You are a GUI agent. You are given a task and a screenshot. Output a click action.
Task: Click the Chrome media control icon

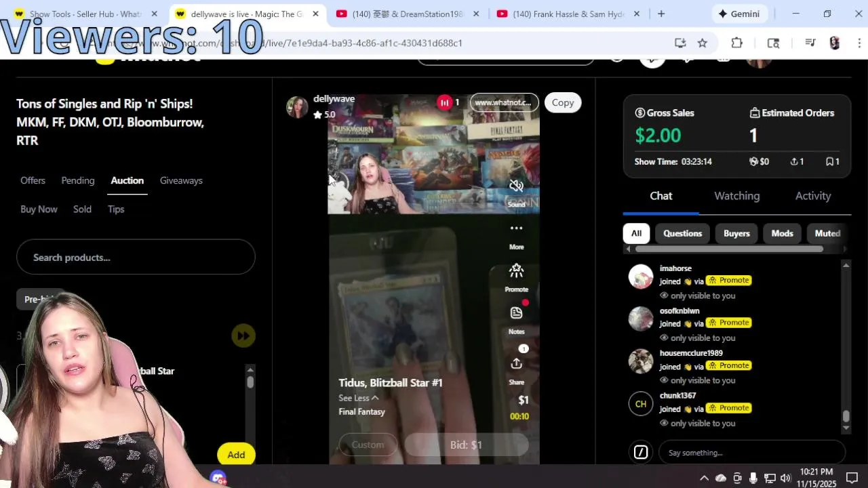[x=810, y=43]
